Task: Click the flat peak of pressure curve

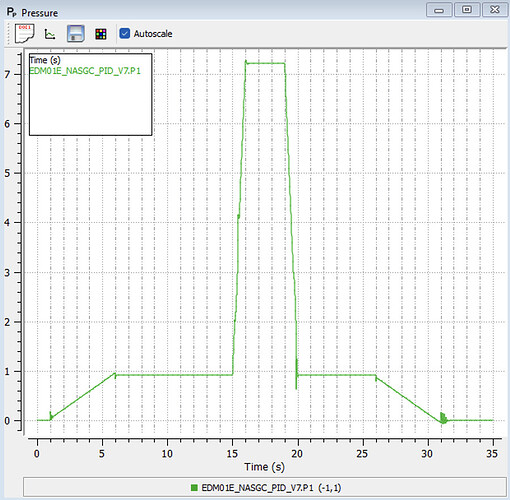Action: coord(266,63)
